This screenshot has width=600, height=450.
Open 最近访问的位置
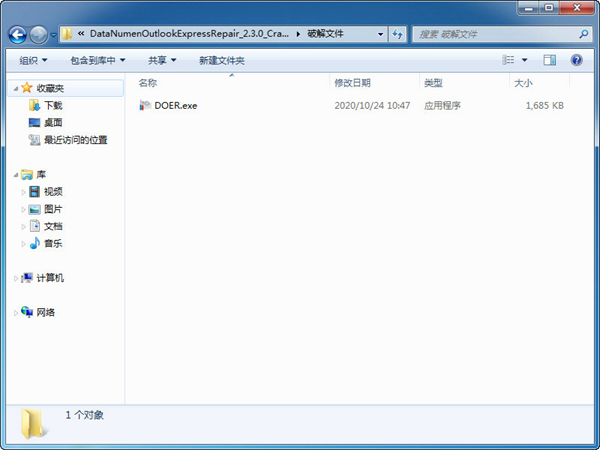click(x=76, y=140)
